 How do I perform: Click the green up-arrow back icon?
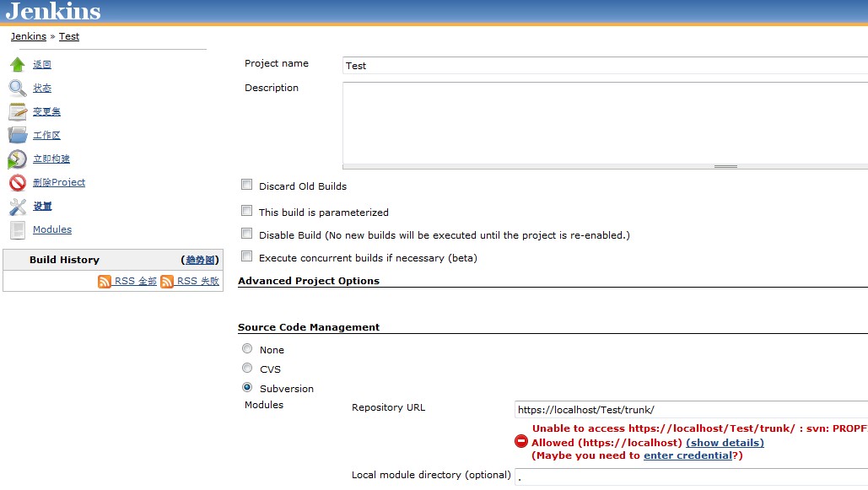point(17,65)
